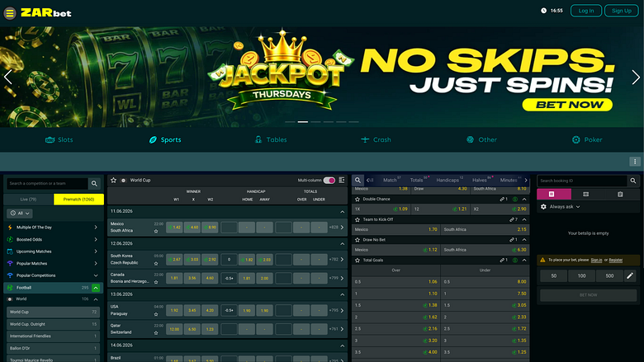Open the hamburger main menu
Screen dimensions: 644x362
click(10, 13)
